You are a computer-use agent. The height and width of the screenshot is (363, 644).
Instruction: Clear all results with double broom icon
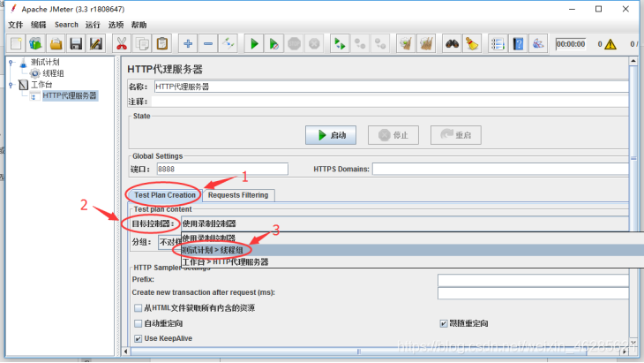(426, 43)
